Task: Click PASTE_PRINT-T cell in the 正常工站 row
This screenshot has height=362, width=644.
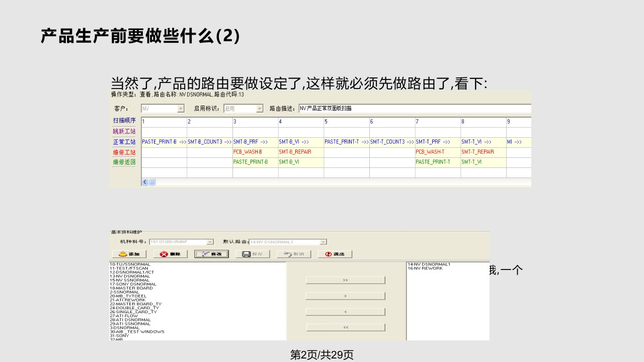Action: tap(347, 142)
